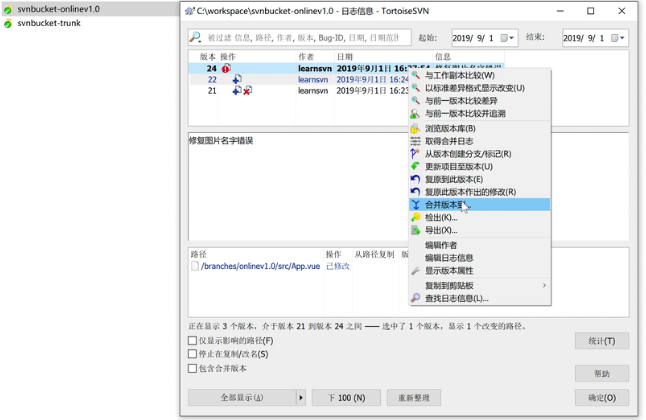Click the 复原此版本作出的修改(R) icon

click(x=415, y=192)
